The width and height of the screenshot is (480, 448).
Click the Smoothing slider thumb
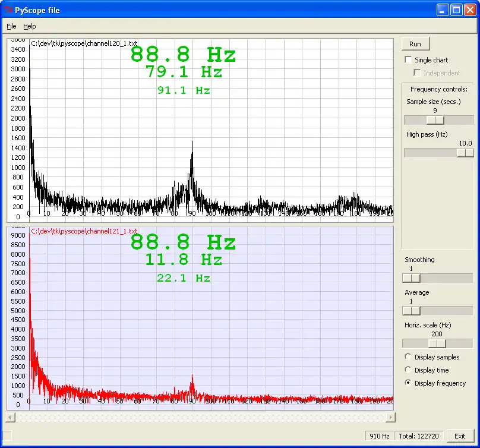411,278
